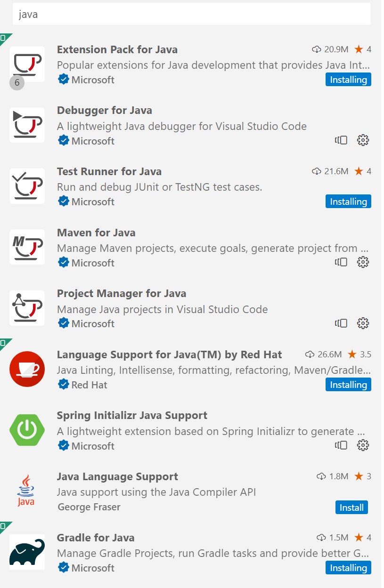This screenshot has height=588, width=384.
Task: Click gear icon for Project Manager for Java
Action: click(363, 323)
